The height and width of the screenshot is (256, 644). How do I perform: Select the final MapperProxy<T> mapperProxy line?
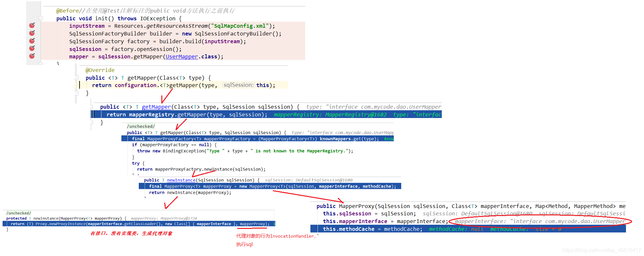point(270,186)
